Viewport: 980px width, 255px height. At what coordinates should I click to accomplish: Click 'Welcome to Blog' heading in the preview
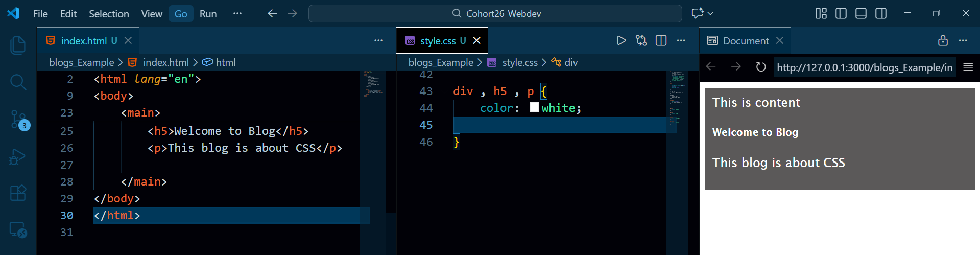[x=755, y=132]
